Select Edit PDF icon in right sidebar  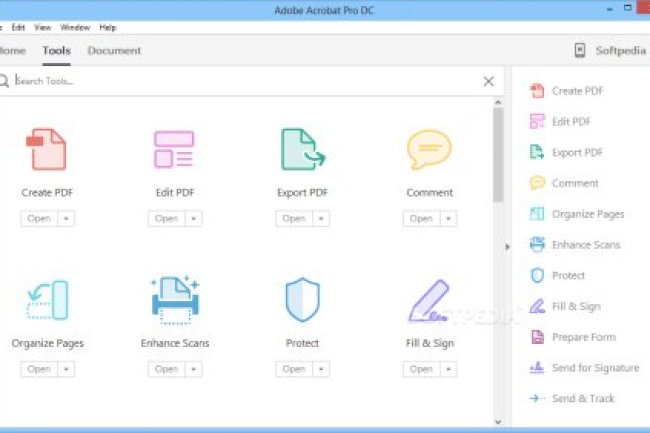click(x=537, y=121)
